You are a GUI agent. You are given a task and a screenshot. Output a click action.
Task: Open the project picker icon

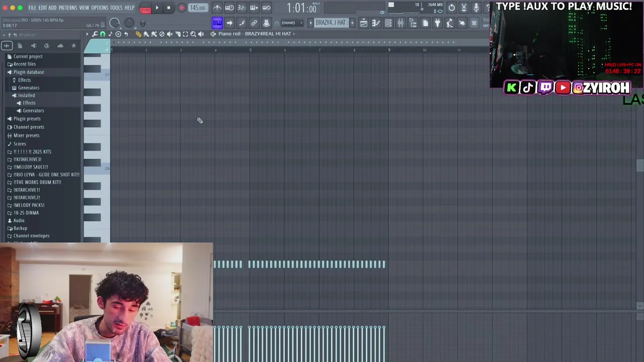click(x=425, y=23)
